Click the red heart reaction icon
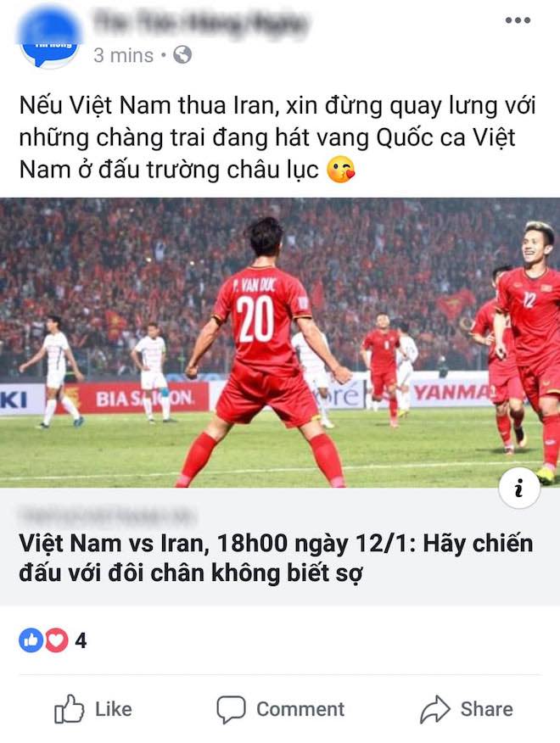 click(56, 640)
